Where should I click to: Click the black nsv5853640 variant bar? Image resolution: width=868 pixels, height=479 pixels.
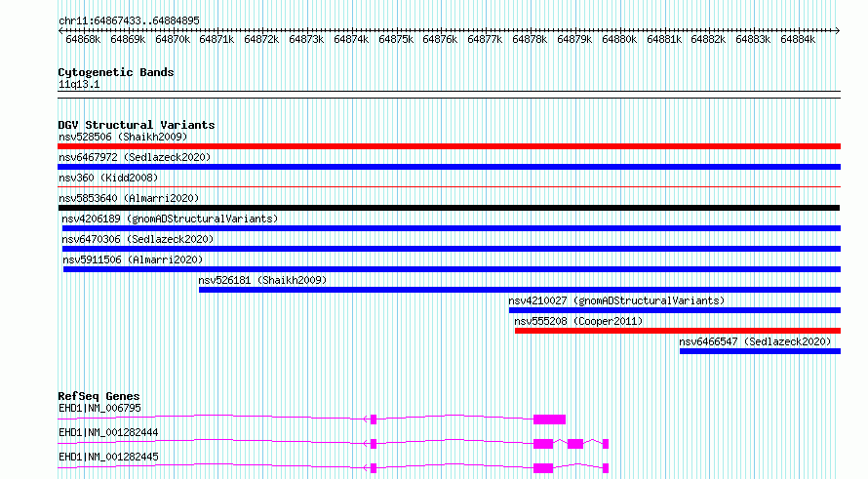coord(449,208)
